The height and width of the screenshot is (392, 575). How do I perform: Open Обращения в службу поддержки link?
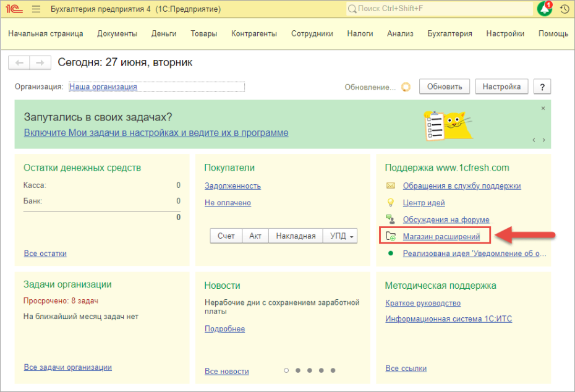[462, 186]
